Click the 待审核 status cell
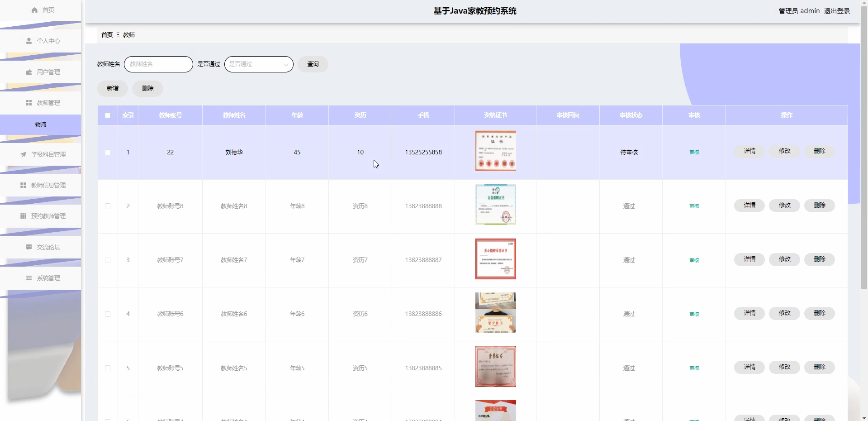Viewport: 868px width, 421px height. pos(629,152)
